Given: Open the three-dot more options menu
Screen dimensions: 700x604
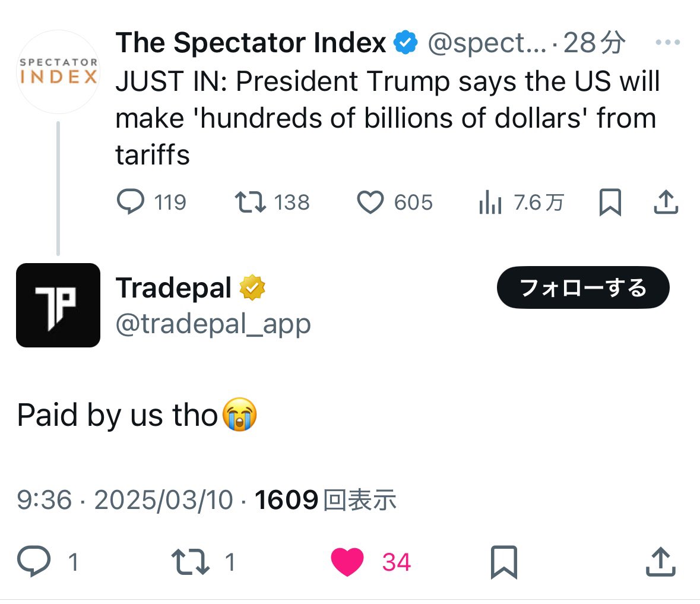Looking at the screenshot, I should [667, 43].
